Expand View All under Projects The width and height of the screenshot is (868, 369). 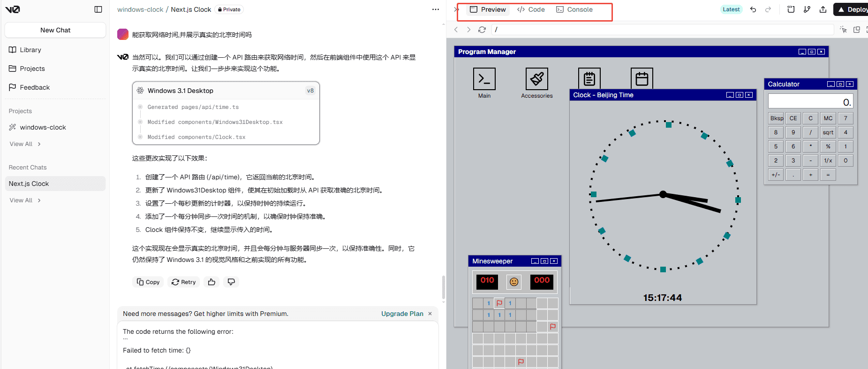click(x=25, y=144)
